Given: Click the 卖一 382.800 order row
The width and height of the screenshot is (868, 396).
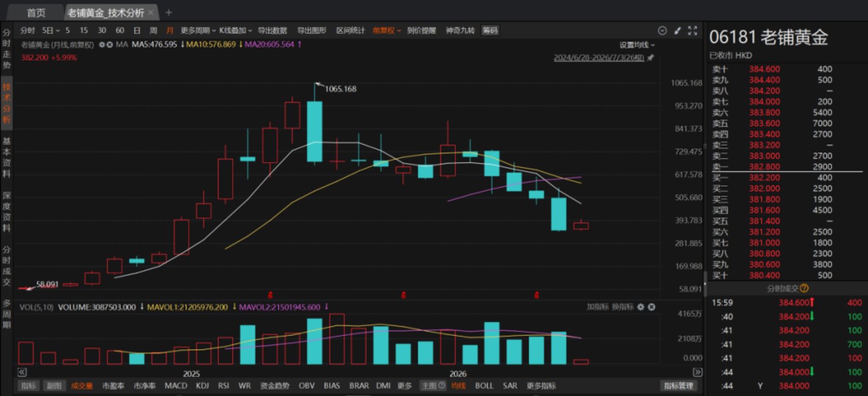Looking at the screenshot, I should coord(787,166).
